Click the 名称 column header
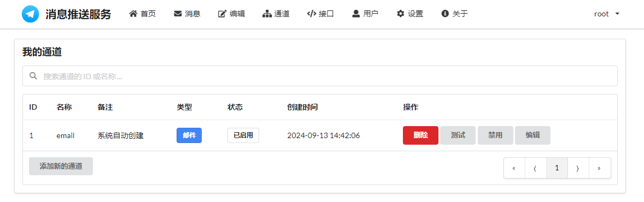Screen dimensions: 644x202 (64, 107)
